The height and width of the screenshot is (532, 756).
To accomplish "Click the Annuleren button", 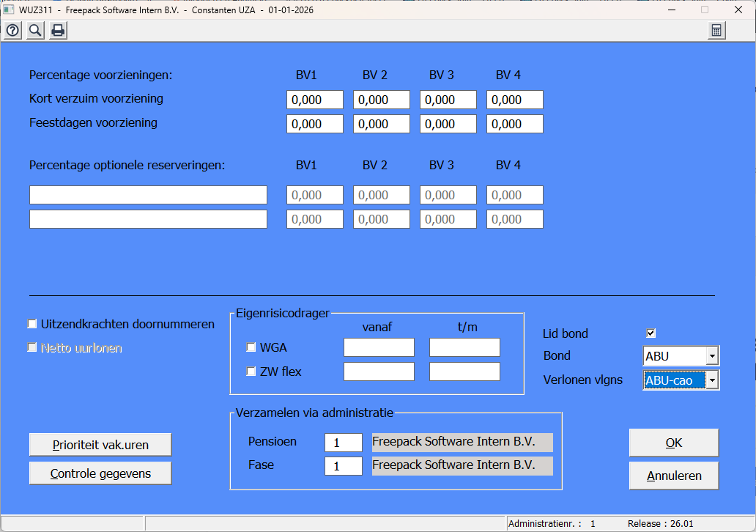I will coord(673,476).
